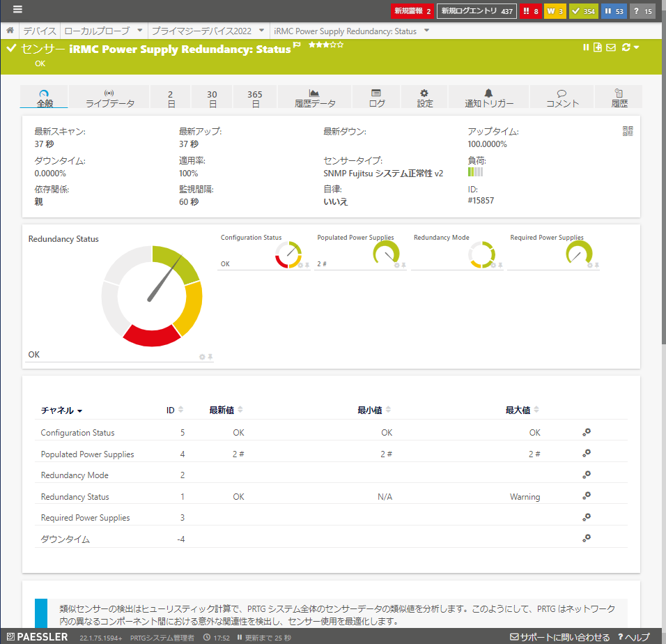This screenshot has height=644, width=666.
Task: Toggle pin on Required Power Supplies gauge
Action: pyautogui.click(x=597, y=265)
